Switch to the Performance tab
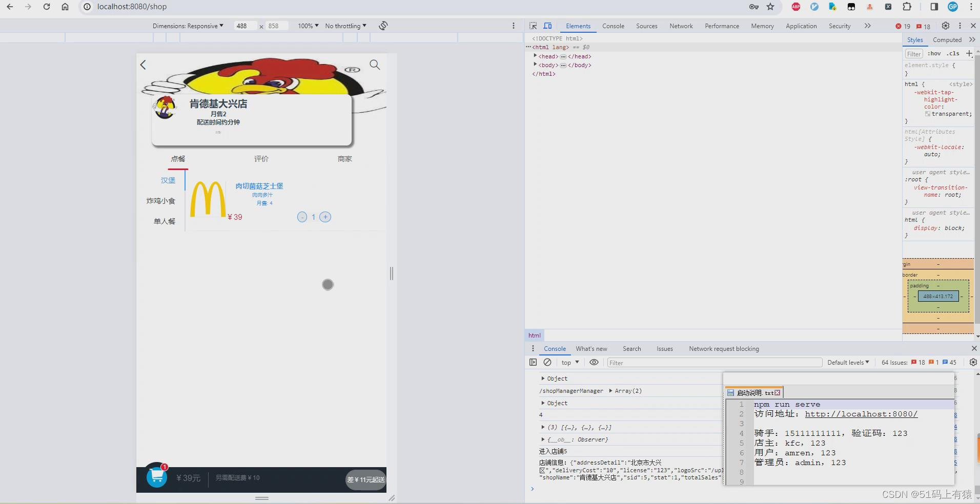The width and height of the screenshot is (980, 504). click(722, 26)
